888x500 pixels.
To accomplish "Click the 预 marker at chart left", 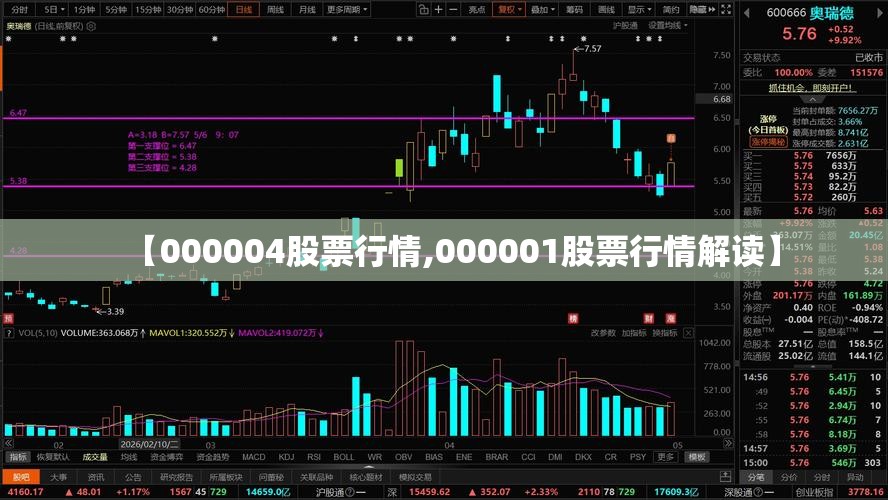I will click(x=8, y=318).
